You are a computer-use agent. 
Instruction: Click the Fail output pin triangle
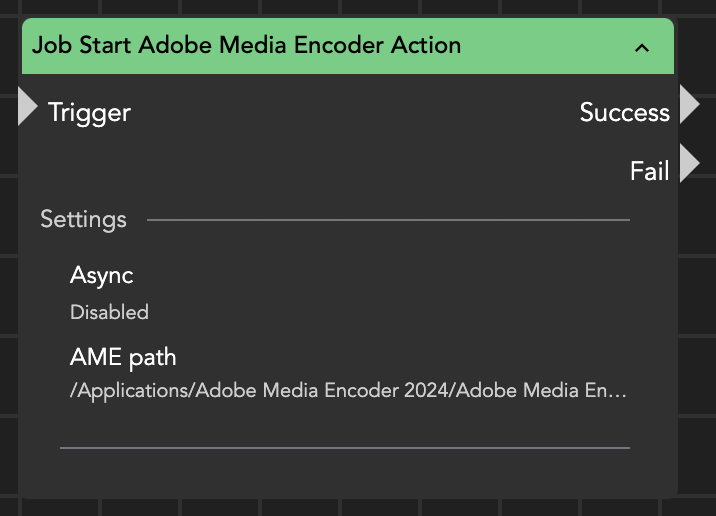[x=689, y=163]
